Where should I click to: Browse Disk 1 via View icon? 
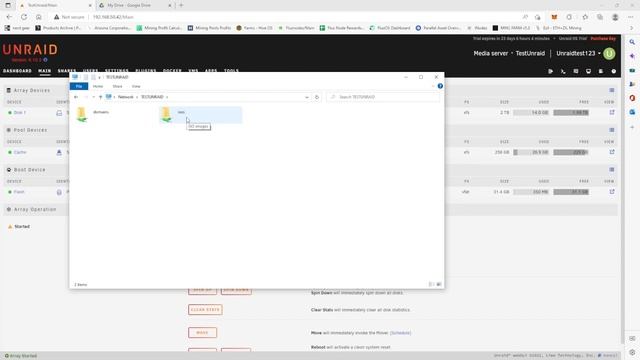tap(612, 112)
